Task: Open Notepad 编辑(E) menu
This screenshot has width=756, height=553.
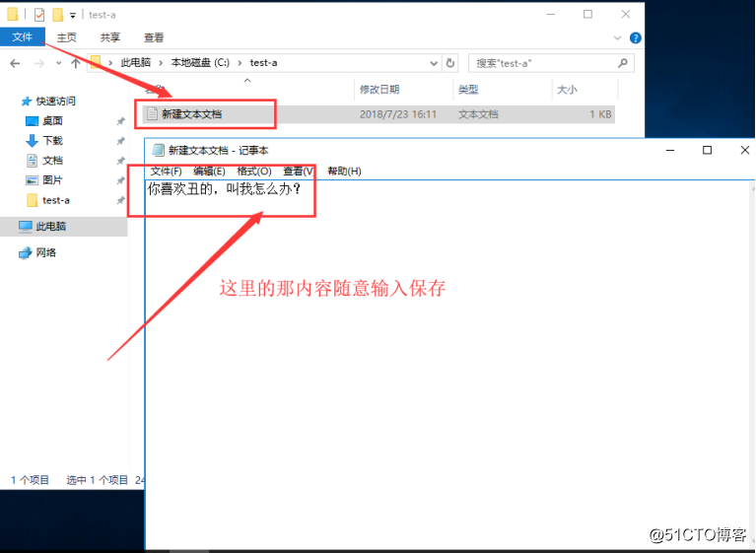Action: click(x=209, y=172)
